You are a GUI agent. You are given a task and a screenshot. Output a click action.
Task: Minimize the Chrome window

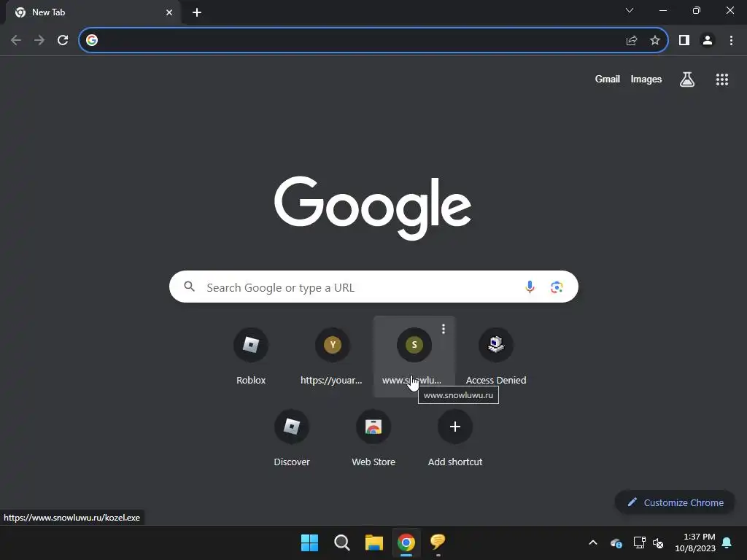662,10
